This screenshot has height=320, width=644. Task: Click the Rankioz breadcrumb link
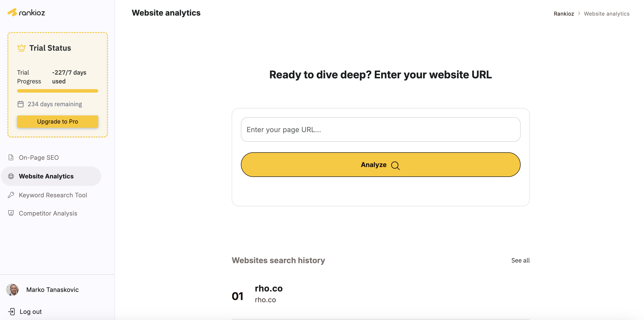click(x=564, y=14)
